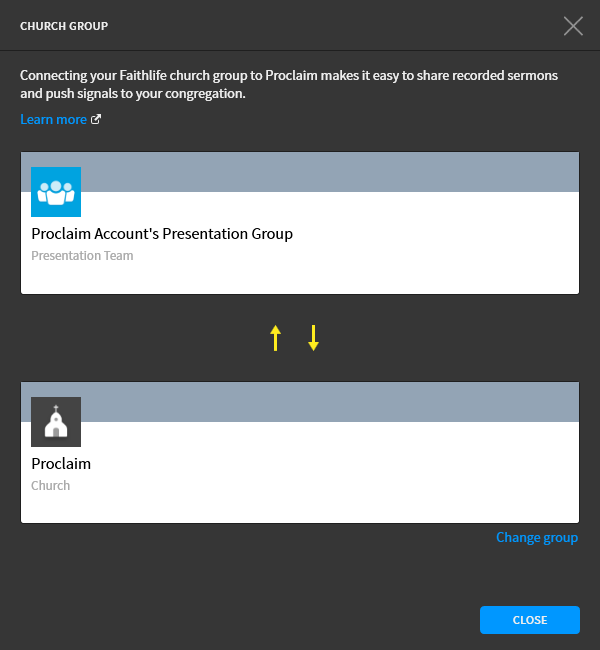
Task: Click the presentation group card header banner
Action: tap(330, 172)
